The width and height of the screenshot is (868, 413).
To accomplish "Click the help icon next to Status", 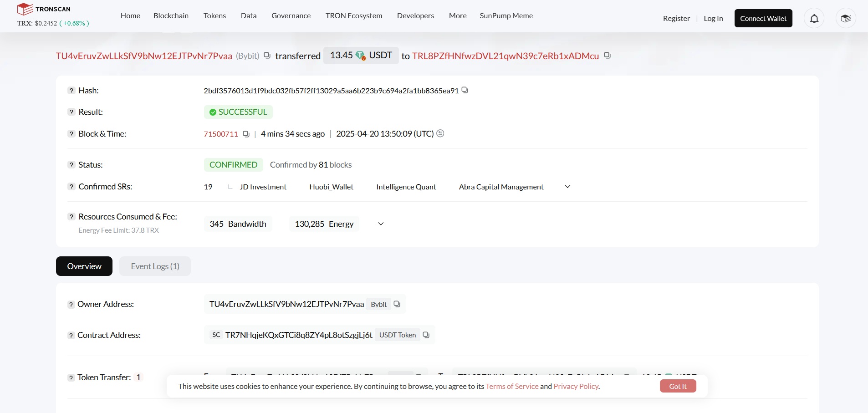I will pos(71,165).
